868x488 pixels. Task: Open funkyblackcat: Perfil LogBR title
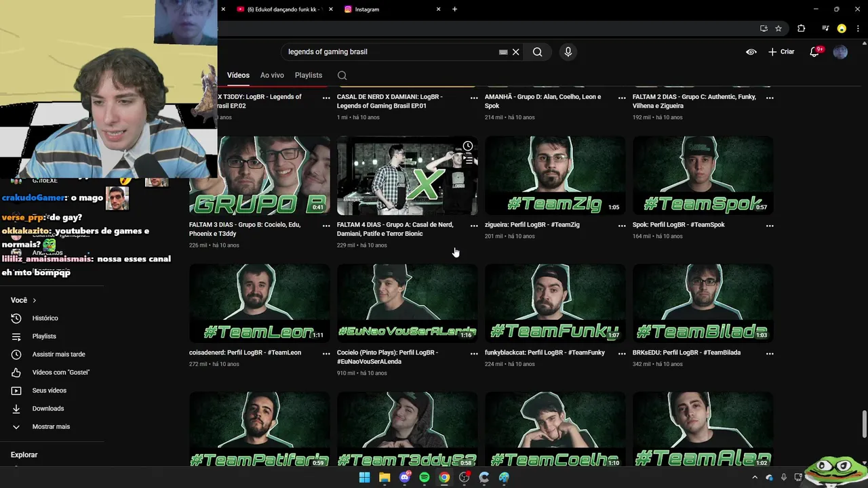pos(545,352)
